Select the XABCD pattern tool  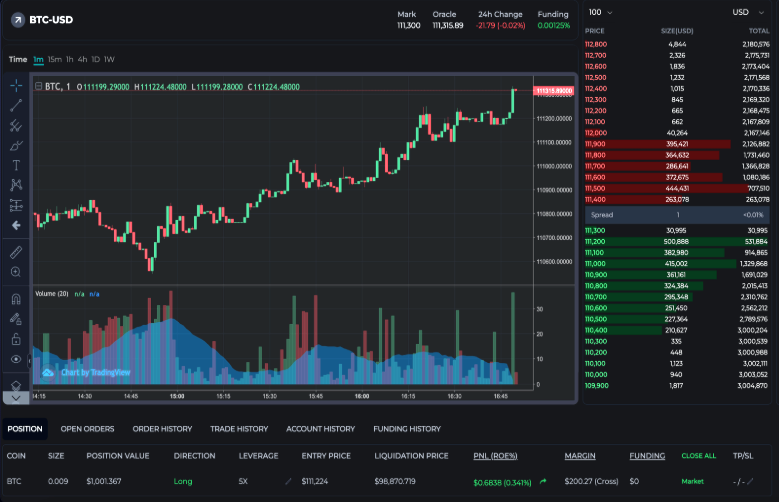[16, 185]
